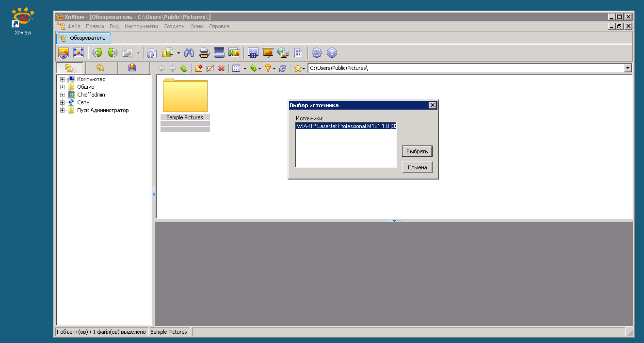This screenshot has width=644, height=343.
Task: Select Компьютер label in folder tree
Action: [x=91, y=79]
